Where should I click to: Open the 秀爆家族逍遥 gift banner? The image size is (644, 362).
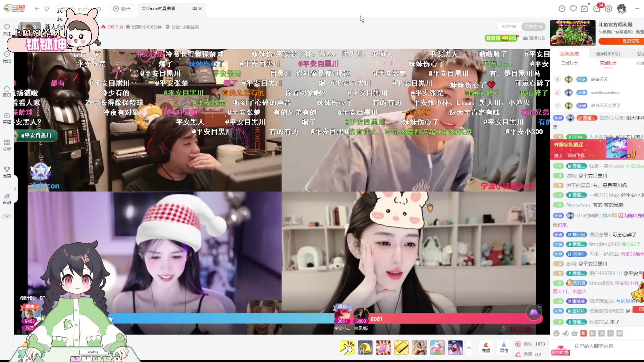597,150
